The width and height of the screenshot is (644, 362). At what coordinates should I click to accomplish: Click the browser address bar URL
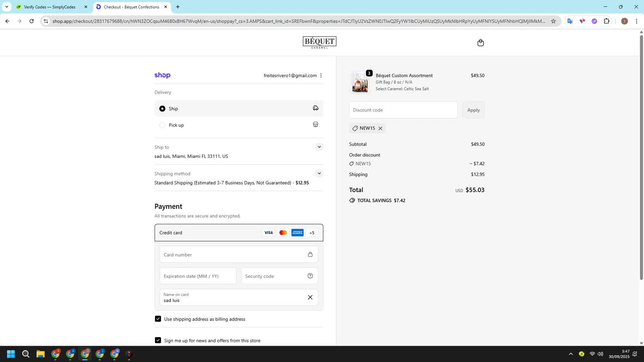(x=299, y=21)
